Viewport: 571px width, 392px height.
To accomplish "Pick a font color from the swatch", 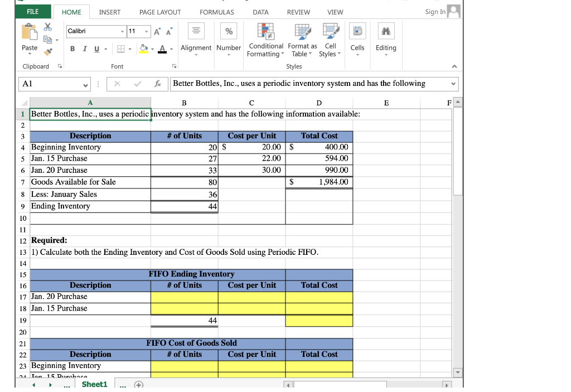I will point(163,49).
